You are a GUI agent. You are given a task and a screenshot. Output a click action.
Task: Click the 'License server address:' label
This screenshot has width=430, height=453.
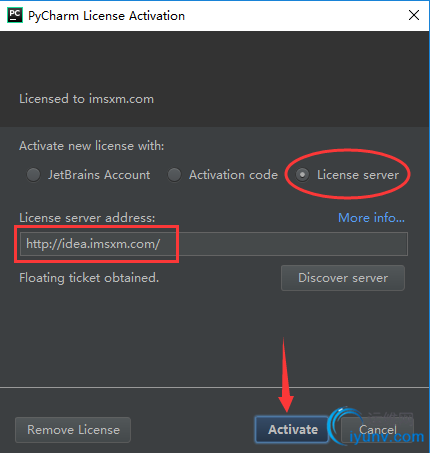(x=87, y=218)
